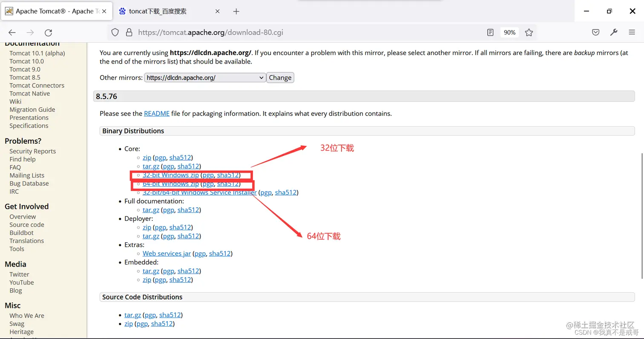The width and height of the screenshot is (644, 339).
Task: Open the Other mirrors dropdown
Action: coord(205,78)
